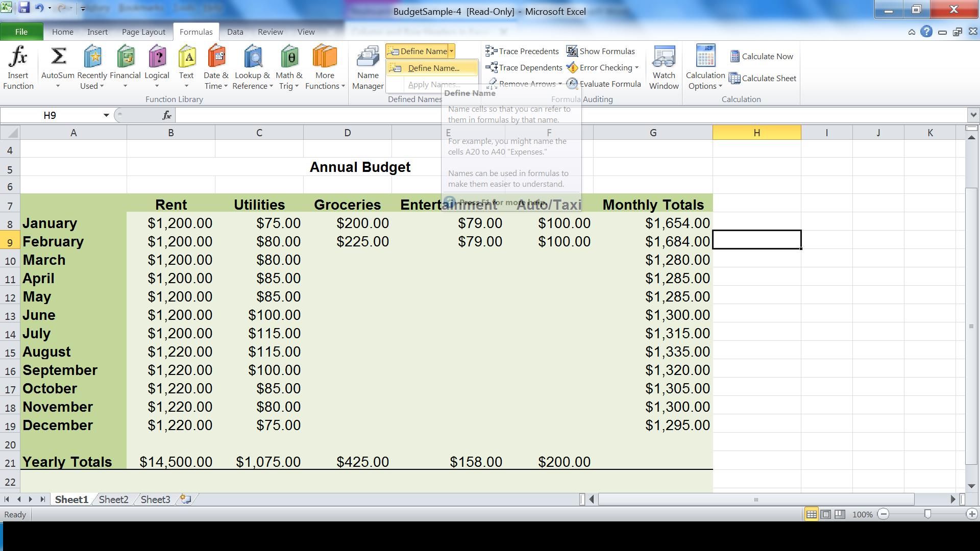
Task: Launch the Name Manager
Action: (367, 66)
